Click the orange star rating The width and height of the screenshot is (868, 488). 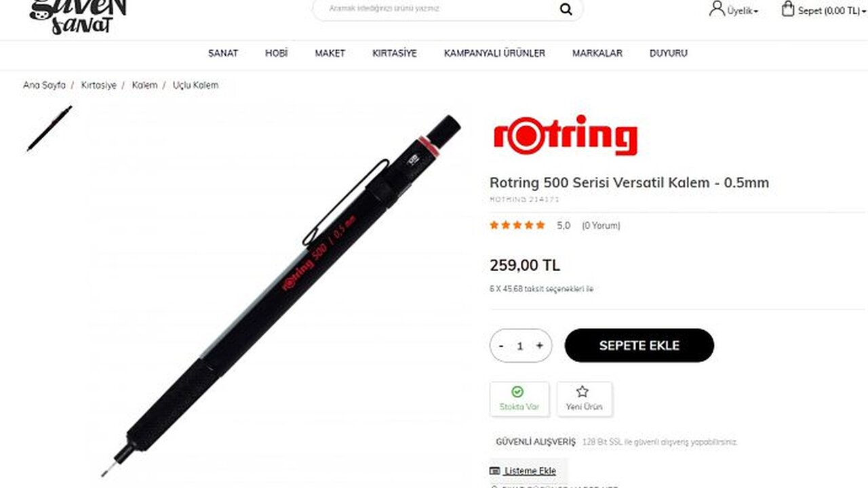click(x=517, y=225)
